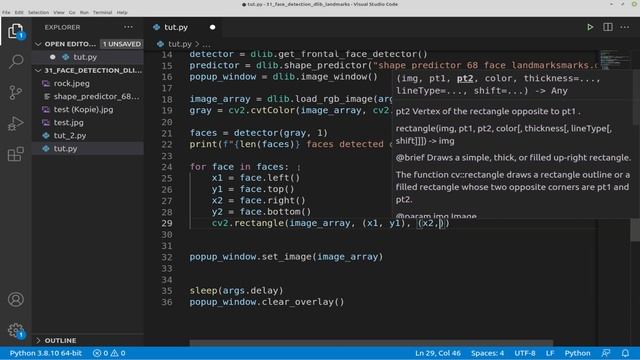Viewport: 640px width, 360px height.
Task: Change indentation via Spaces: 4
Action: pyautogui.click(x=487, y=353)
